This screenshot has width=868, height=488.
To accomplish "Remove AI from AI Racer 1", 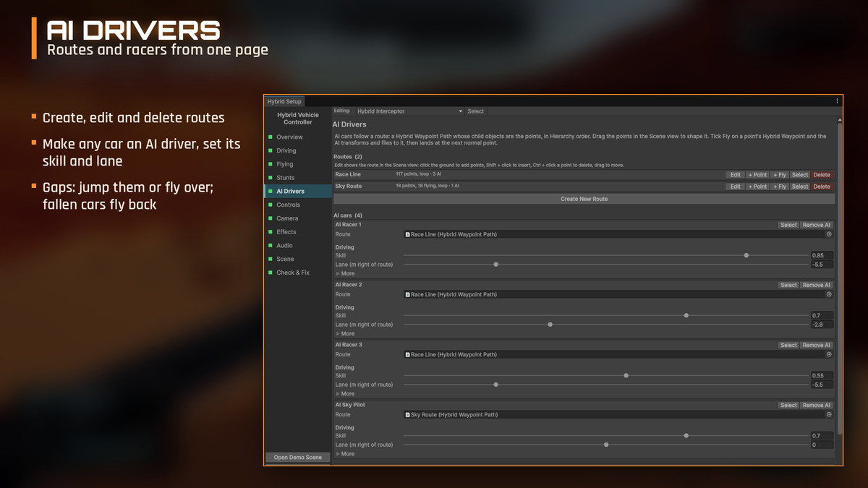I will pos(817,225).
